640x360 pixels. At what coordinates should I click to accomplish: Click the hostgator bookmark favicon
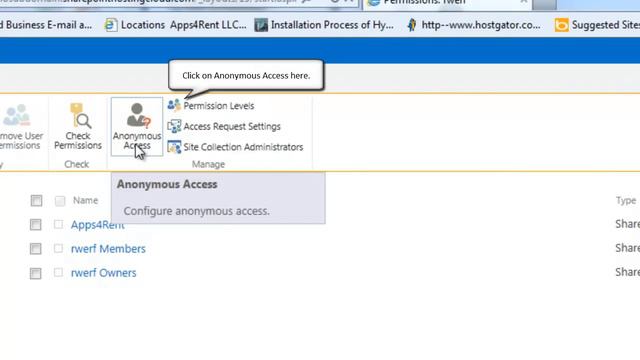[412, 25]
